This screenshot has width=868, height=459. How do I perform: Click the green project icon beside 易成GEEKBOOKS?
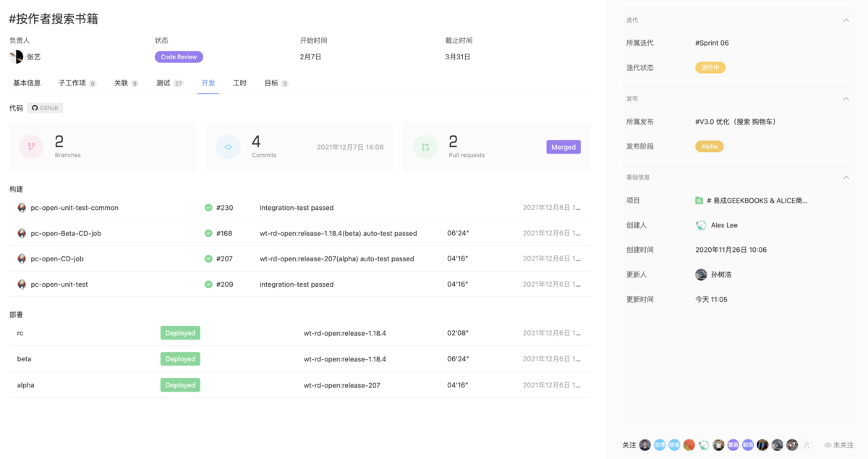click(x=701, y=201)
